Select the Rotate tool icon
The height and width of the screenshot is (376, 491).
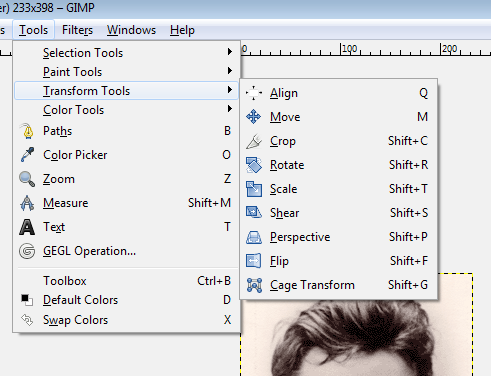pyautogui.click(x=254, y=165)
